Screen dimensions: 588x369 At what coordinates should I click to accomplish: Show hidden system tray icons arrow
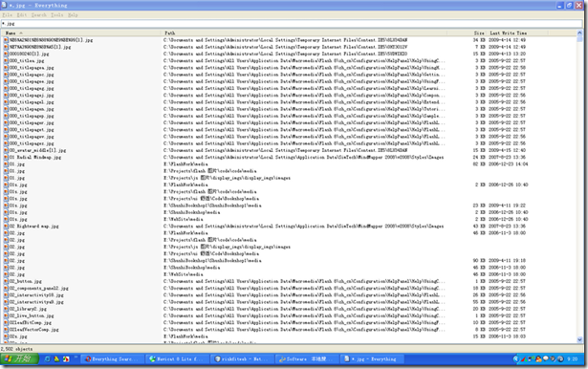(x=516, y=358)
